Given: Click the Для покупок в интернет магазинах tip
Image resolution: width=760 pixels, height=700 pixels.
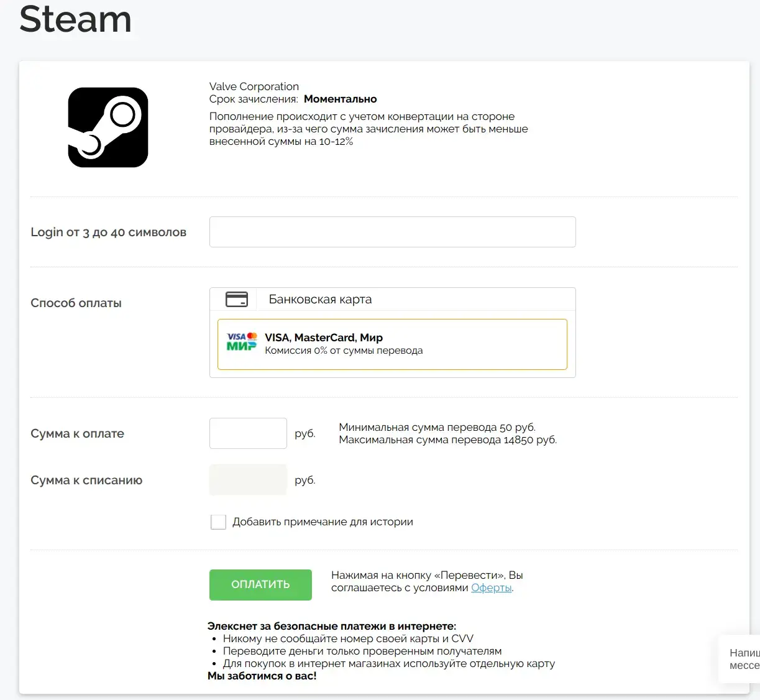Looking at the screenshot, I should (389, 663).
